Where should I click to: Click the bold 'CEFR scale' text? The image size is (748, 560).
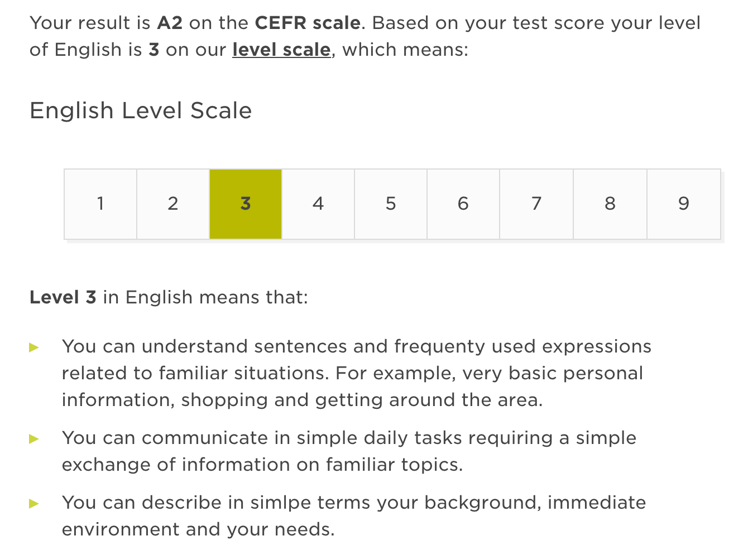308,23
